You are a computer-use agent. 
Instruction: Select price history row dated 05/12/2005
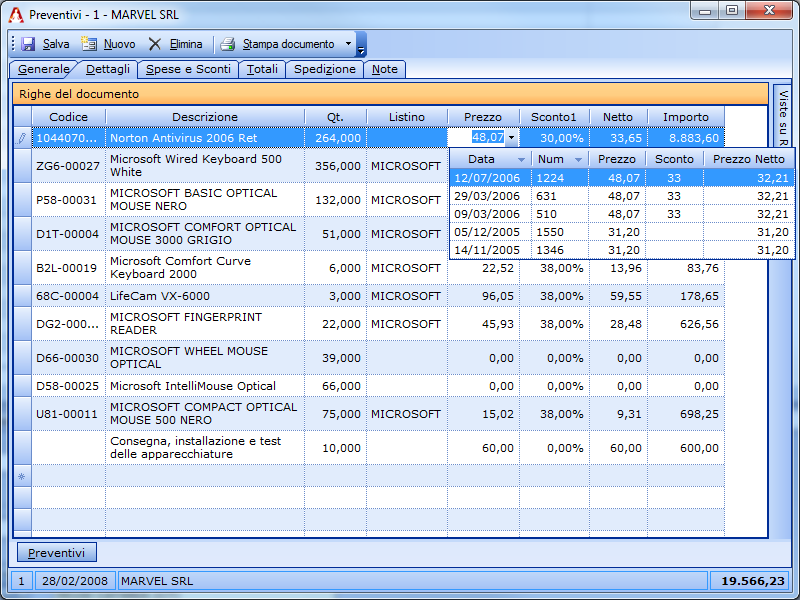click(x=621, y=232)
